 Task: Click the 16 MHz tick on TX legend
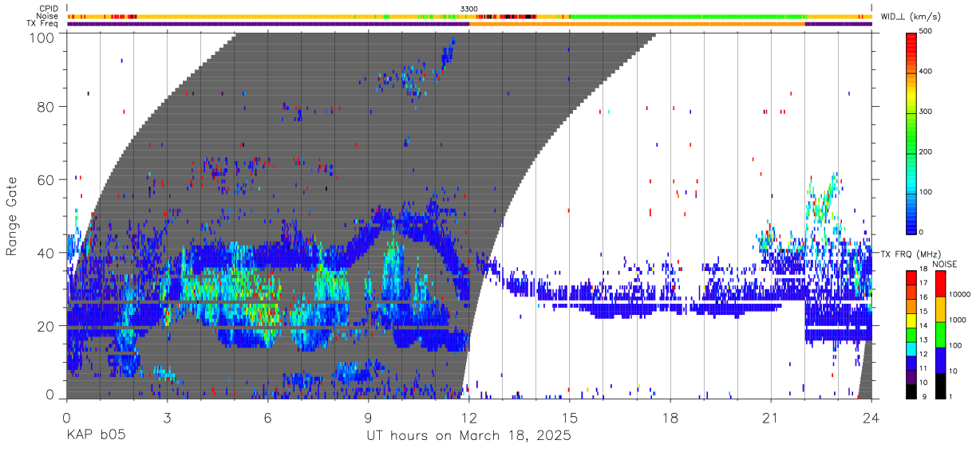924,297
